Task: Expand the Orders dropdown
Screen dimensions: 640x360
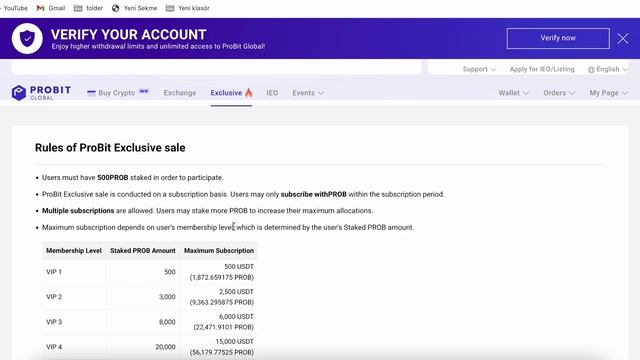Action: [x=559, y=93]
